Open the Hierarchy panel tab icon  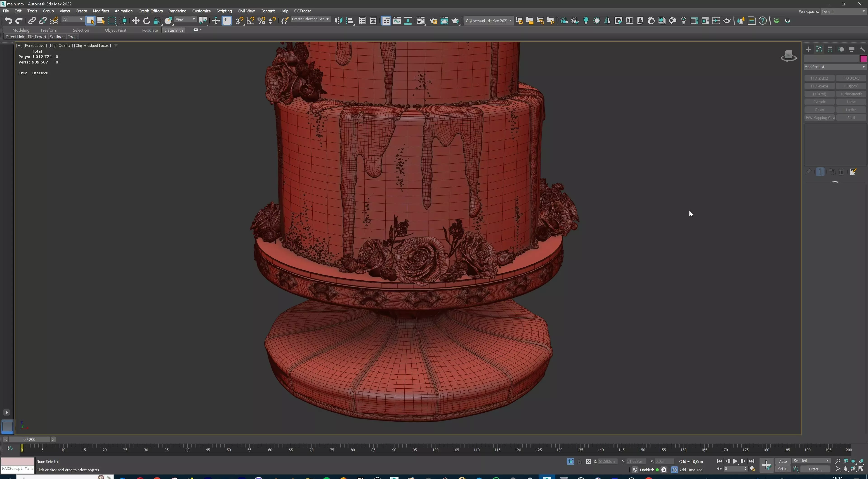click(830, 49)
